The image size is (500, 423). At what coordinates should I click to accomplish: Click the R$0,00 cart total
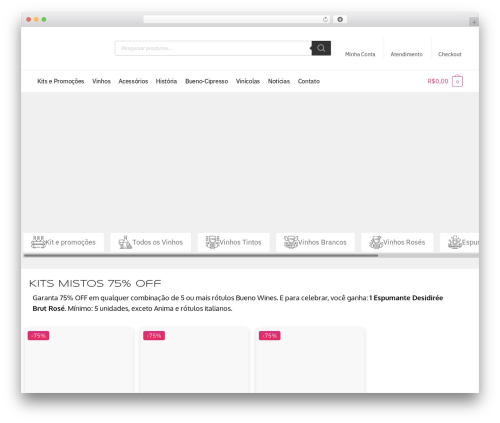point(438,81)
